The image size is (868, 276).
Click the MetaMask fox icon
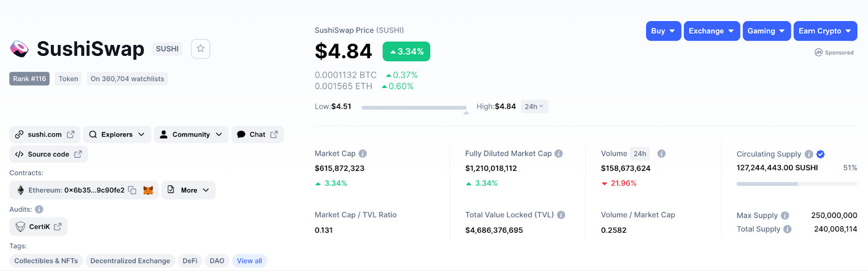coord(148,190)
